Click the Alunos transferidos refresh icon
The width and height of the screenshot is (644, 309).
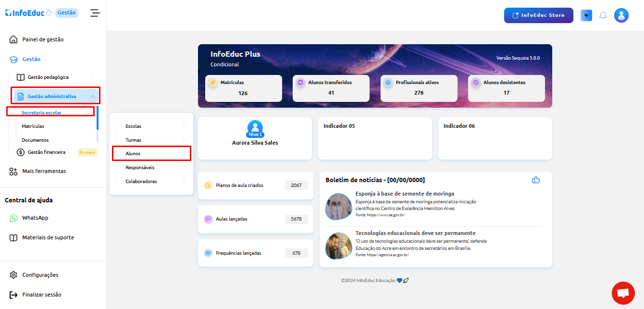tap(300, 83)
